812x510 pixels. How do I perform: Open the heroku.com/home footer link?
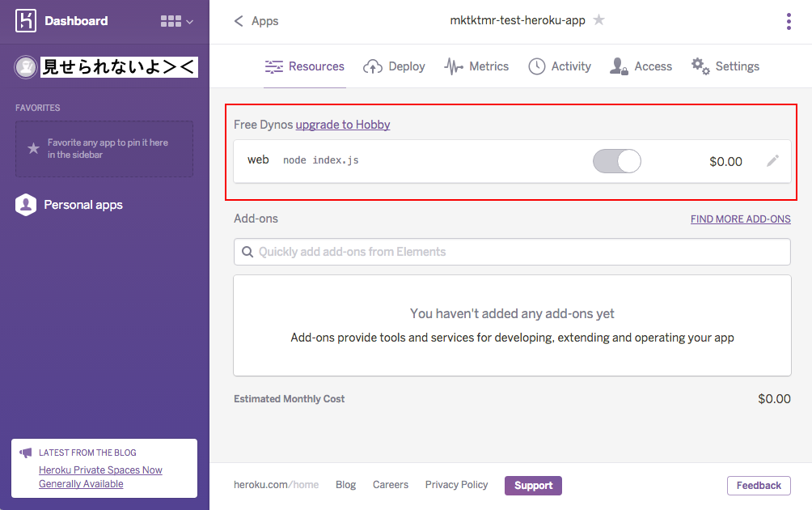click(276, 485)
